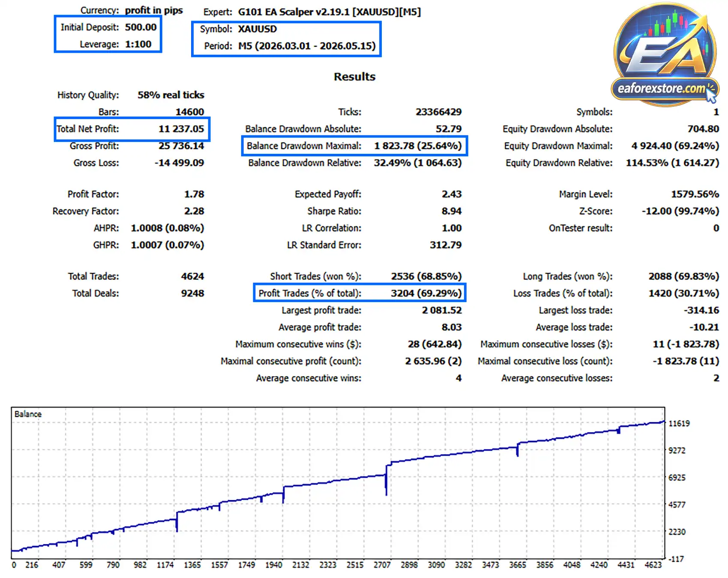Viewport: 728px width, 578px height.
Task: Click the Leverage value 1:100
Action: (138, 44)
